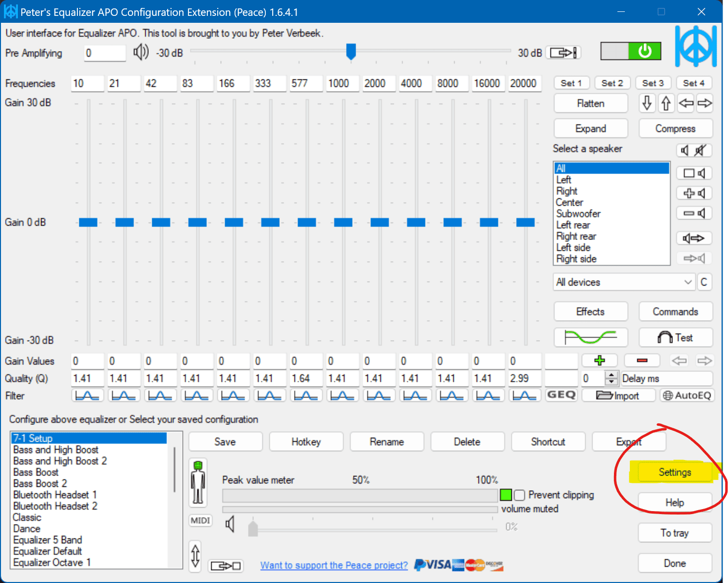Image resolution: width=728 pixels, height=583 pixels.
Task: Open the graph view with green curve icon
Action: [x=590, y=337]
